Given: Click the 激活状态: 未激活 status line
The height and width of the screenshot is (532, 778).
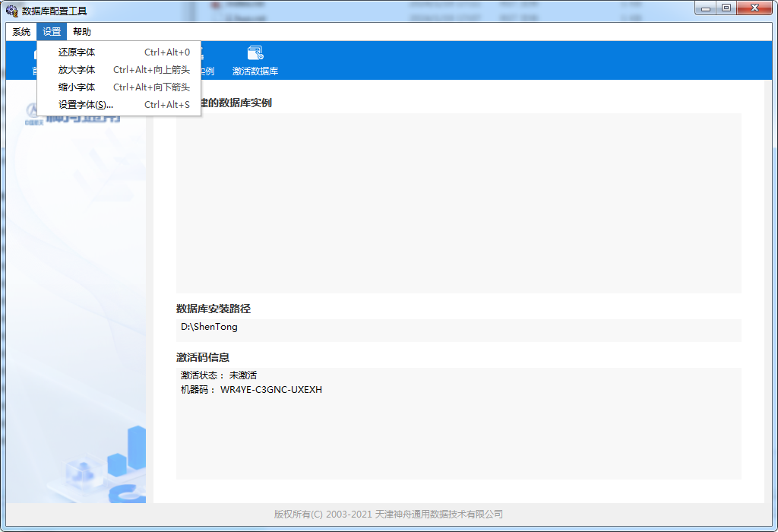Looking at the screenshot, I should click(219, 375).
